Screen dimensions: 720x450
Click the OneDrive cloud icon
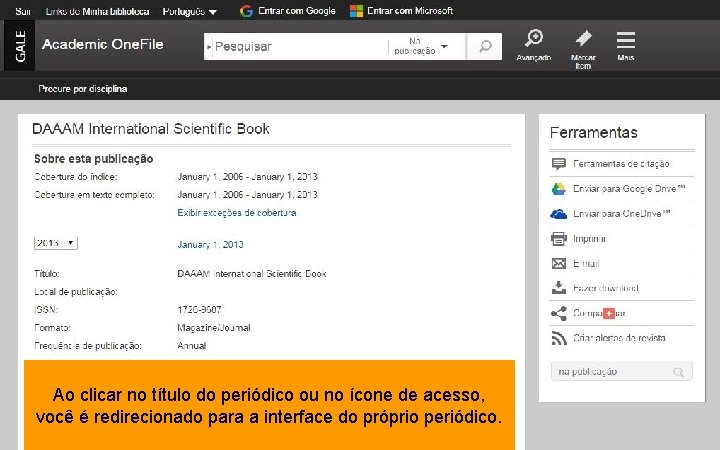click(x=558, y=214)
